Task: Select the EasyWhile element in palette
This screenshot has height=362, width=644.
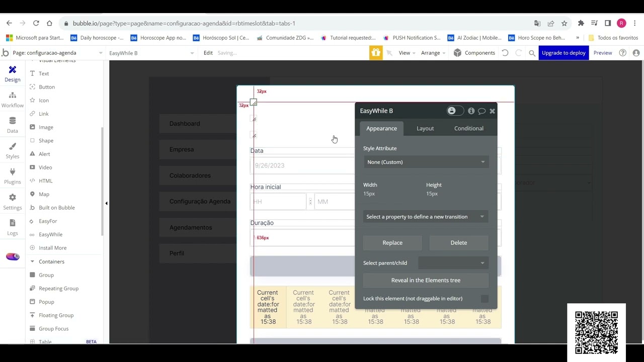Action: point(50,234)
